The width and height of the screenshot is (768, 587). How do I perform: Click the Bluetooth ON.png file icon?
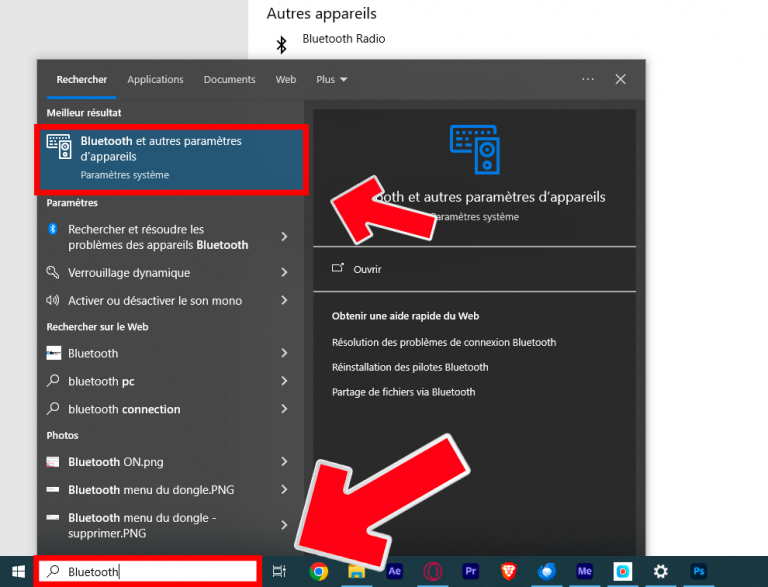click(53, 462)
